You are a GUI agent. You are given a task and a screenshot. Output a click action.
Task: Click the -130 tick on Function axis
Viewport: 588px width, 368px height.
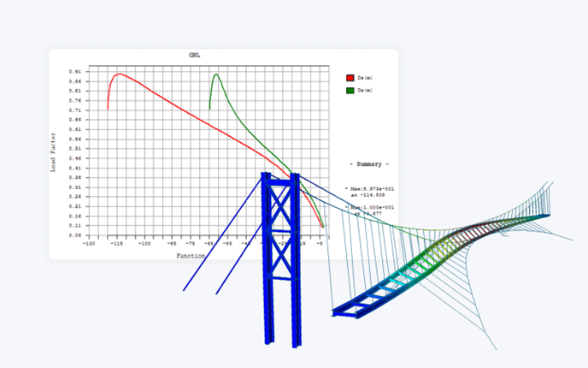pyautogui.click(x=88, y=243)
